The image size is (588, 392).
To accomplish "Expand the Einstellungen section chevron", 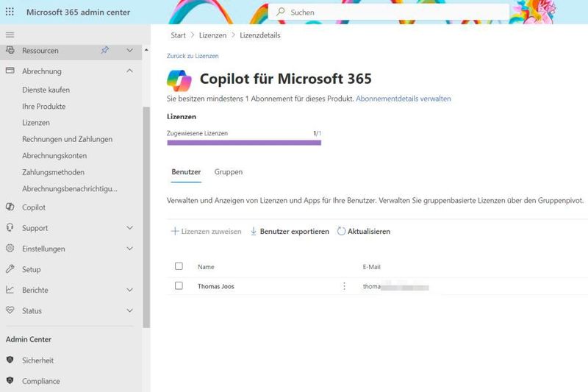I will 130,249.
